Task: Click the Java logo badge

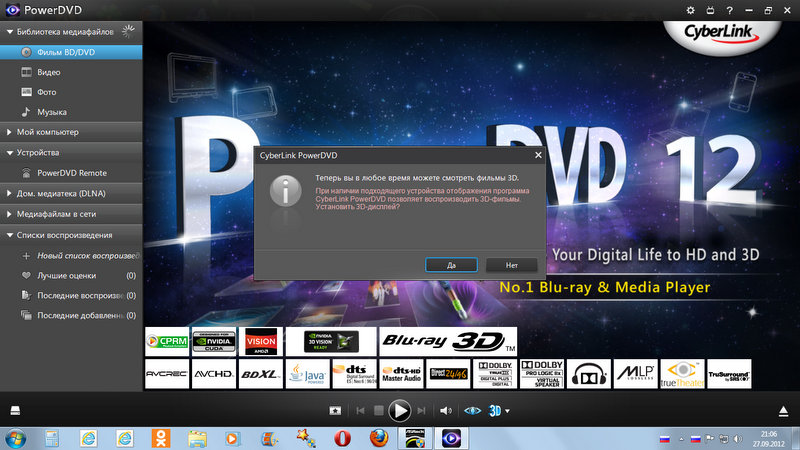Action: (x=308, y=374)
